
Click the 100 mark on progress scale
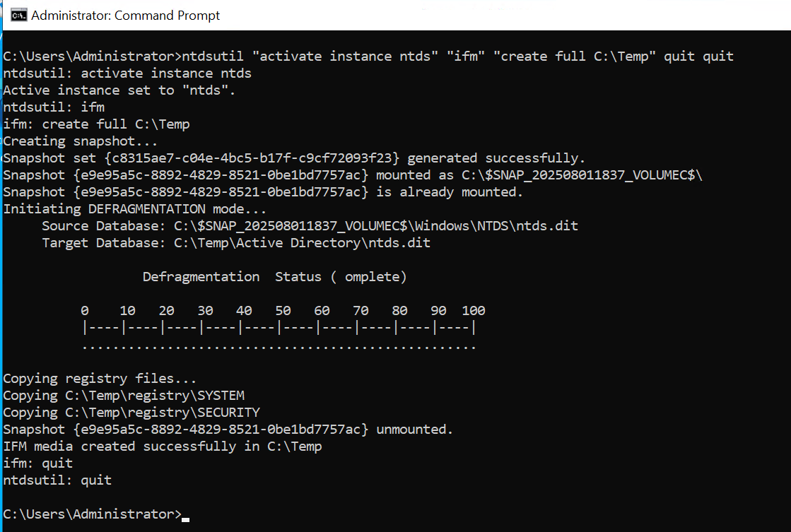click(473, 311)
